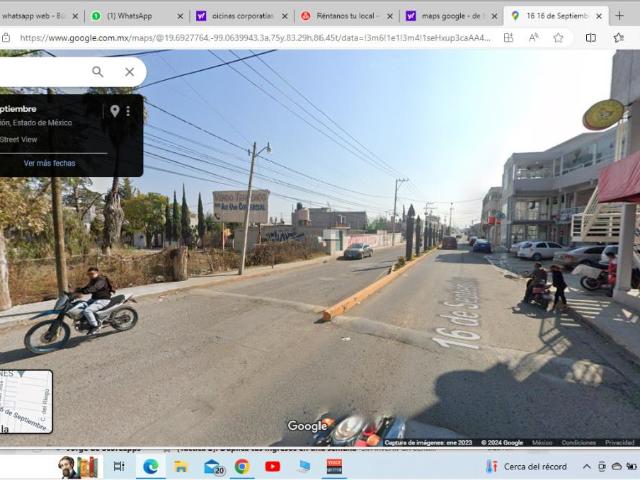Open the apps available icon in address bar
The image size is (640, 480).
[508, 38]
